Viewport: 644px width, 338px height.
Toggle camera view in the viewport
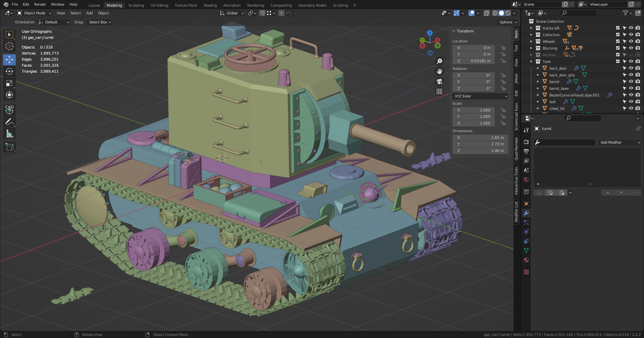pyautogui.click(x=439, y=81)
